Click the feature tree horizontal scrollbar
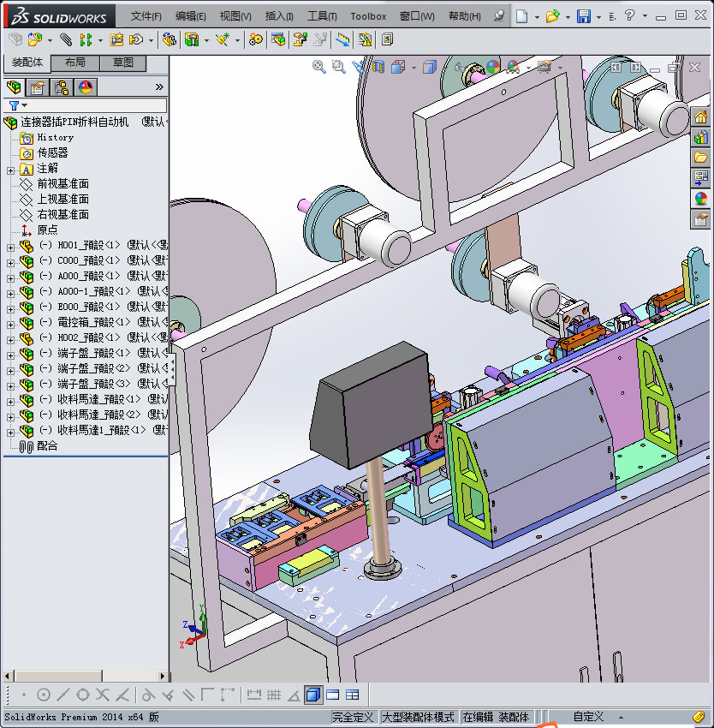Screen dimensions: 714x728 click(x=86, y=676)
